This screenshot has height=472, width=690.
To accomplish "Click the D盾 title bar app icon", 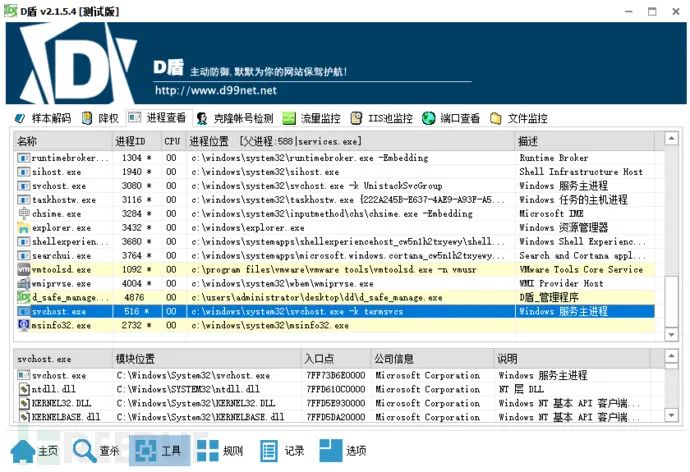I will pos(10,11).
